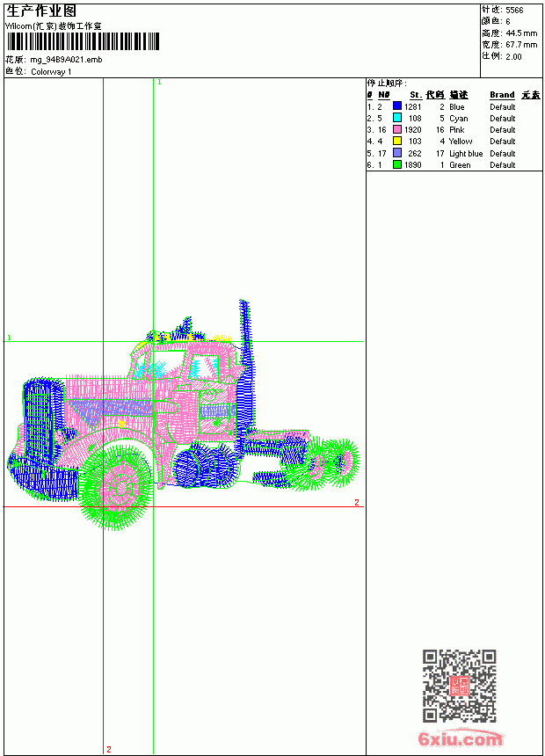Image resolution: width=545 pixels, height=756 pixels.
Task: Click the stitch count value 5566
Action: (x=514, y=11)
